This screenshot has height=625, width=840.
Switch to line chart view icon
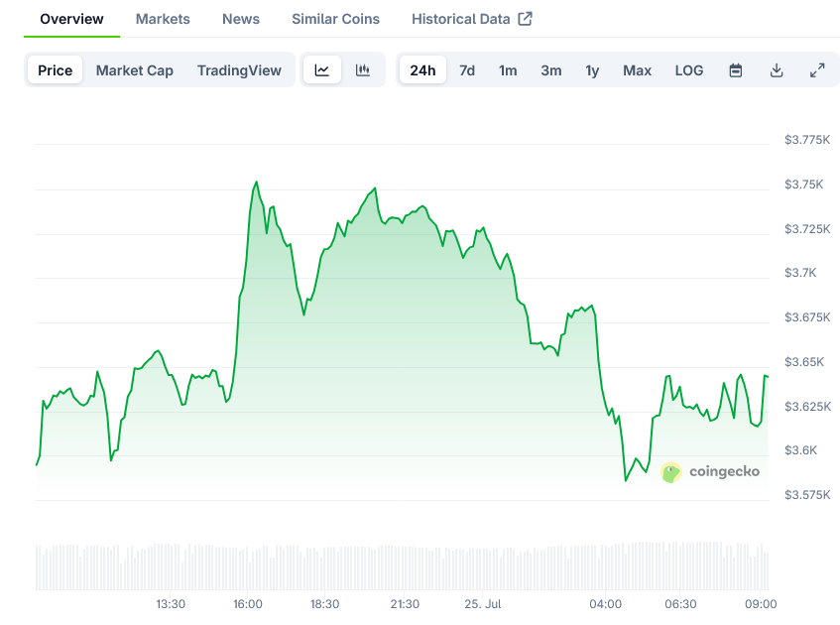point(322,70)
